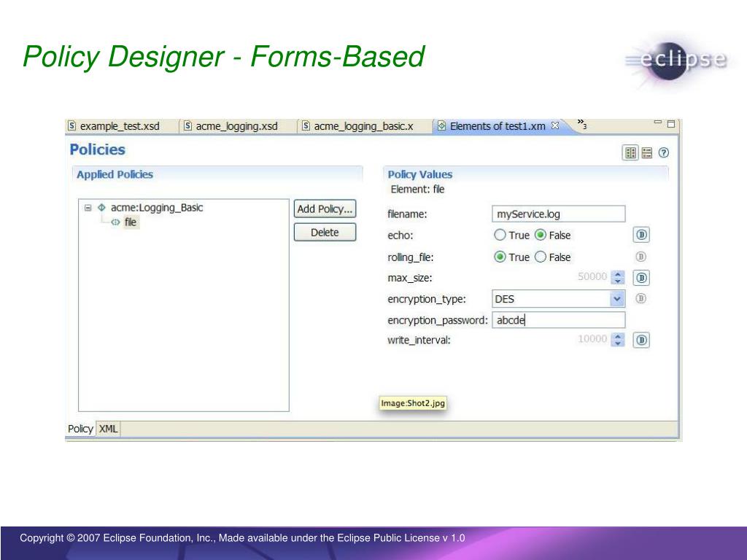Set rolling_file to True
The image size is (747, 560).
click(x=500, y=257)
